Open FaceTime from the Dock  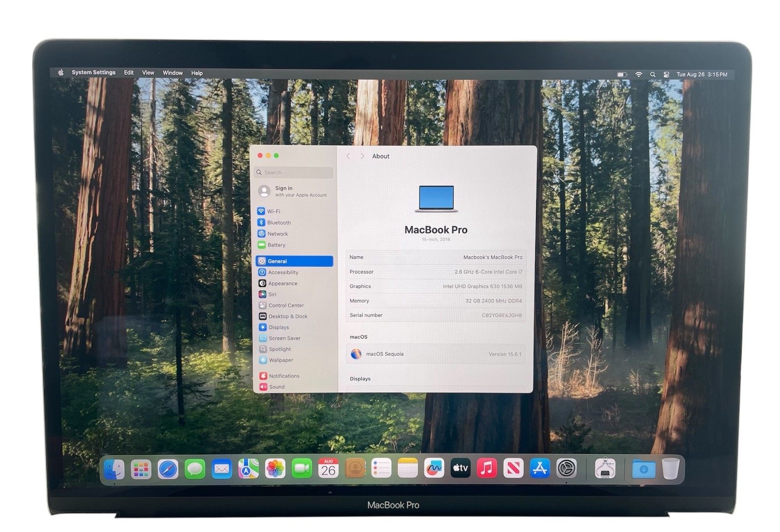[302, 469]
